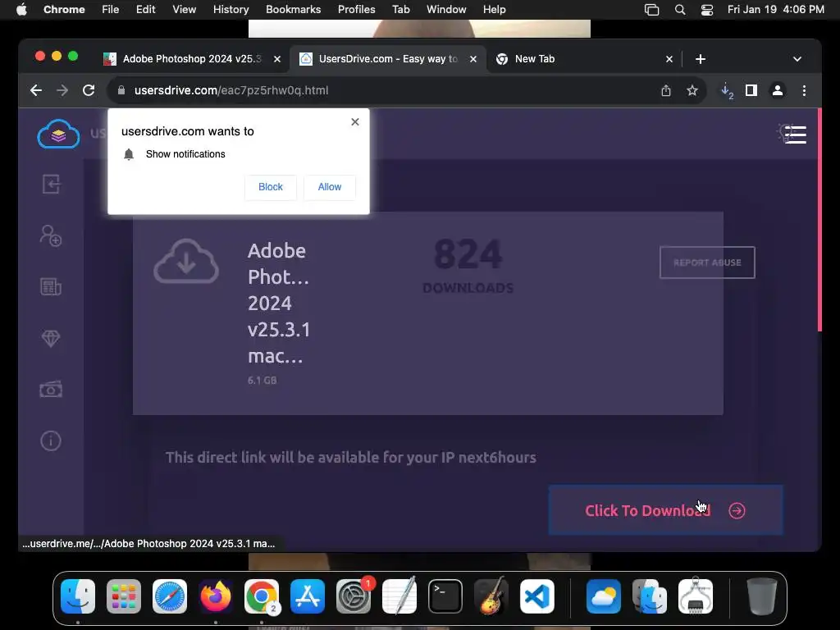Viewport: 840px width, 630px height.
Task: Click the cloud download icon beside file name
Action: pyautogui.click(x=186, y=262)
